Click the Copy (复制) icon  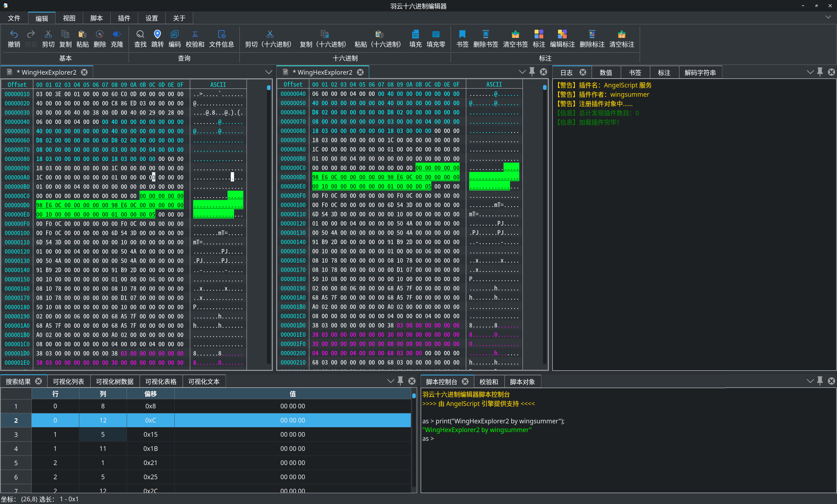pos(65,34)
